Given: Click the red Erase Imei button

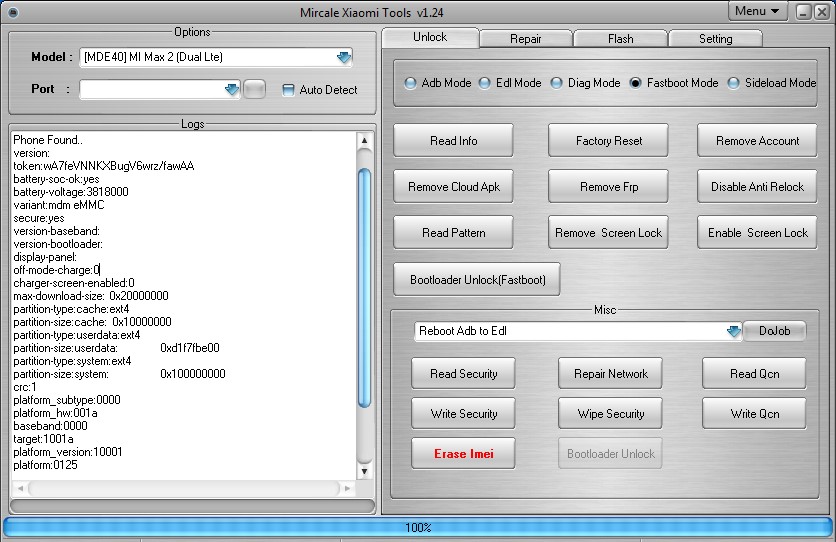Looking at the screenshot, I should 463,454.
